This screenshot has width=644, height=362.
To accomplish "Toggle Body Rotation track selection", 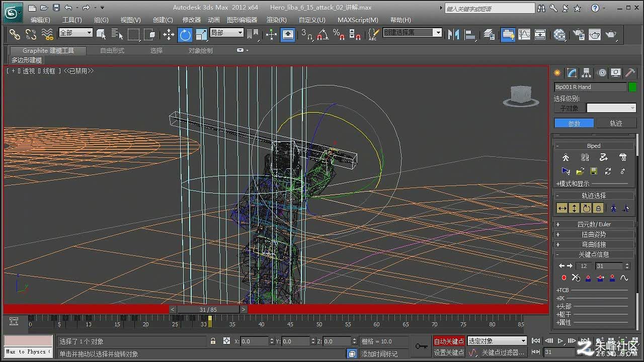I will tap(586, 208).
